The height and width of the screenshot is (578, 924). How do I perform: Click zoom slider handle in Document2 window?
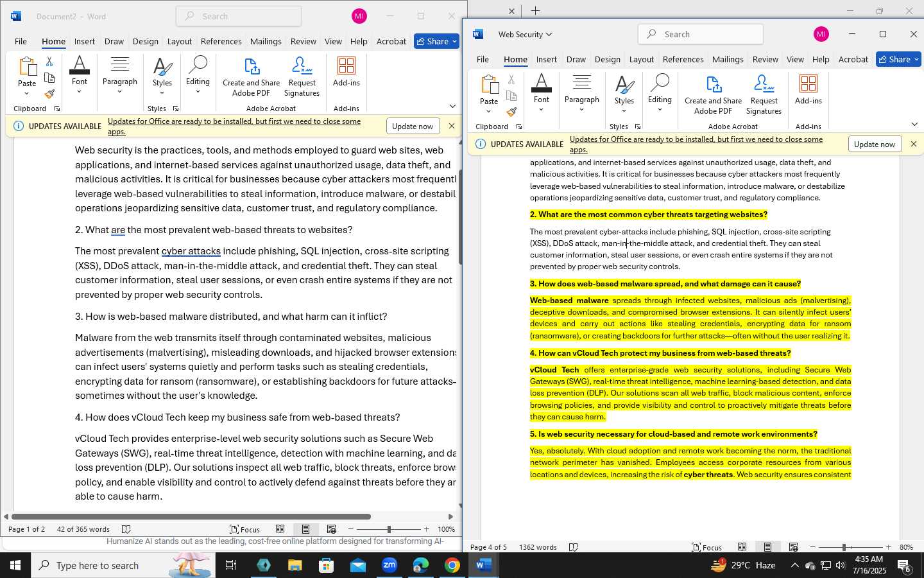pyautogui.click(x=388, y=529)
